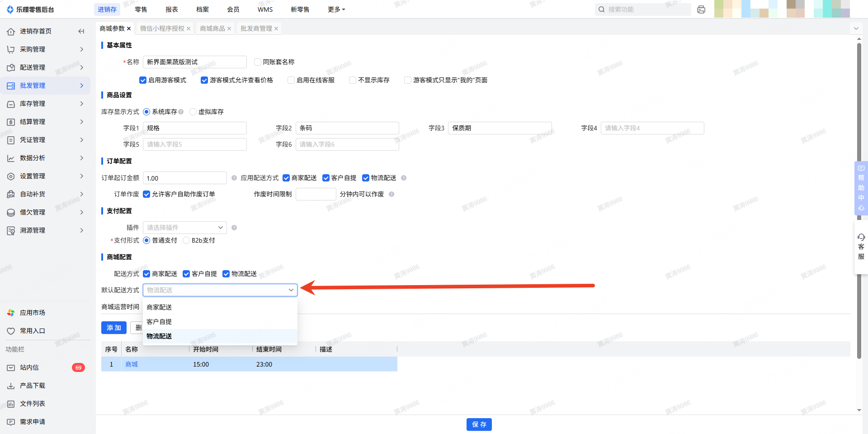Screen dimensions: 868x434
Task: Toggle 启用游客模式 checkbox
Action: pos(143,80)
